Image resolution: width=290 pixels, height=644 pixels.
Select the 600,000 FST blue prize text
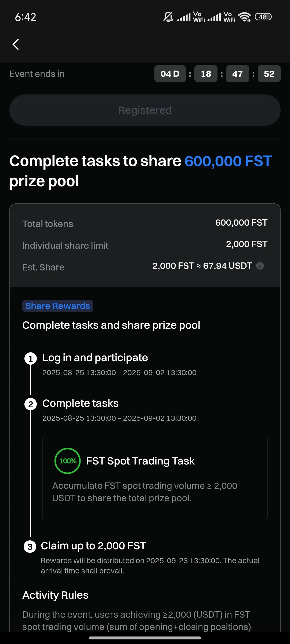tap(228, 161)
